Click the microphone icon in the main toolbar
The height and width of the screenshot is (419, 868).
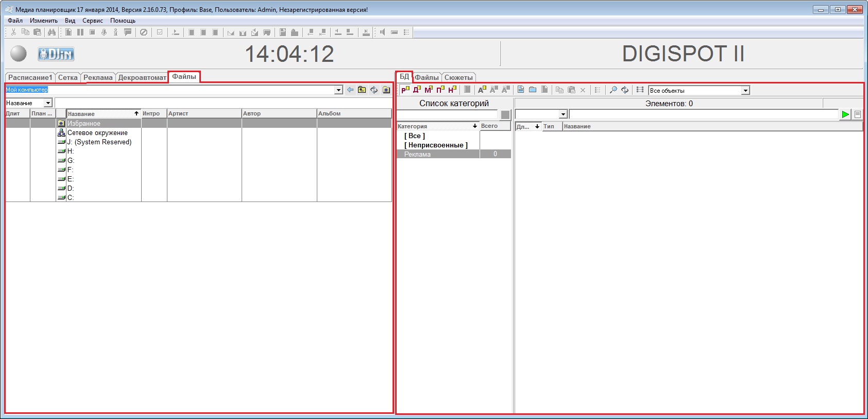(x=104, y=32)
